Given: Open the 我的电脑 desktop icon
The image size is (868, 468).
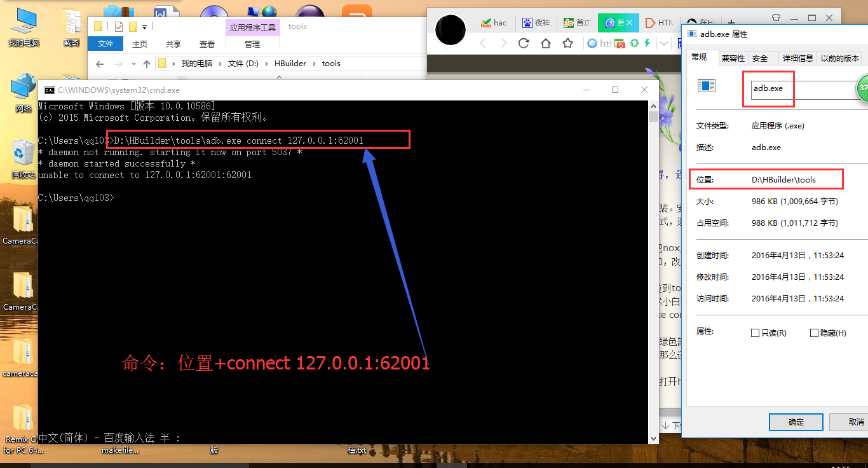Looking at the screenshot, I should [24, 28].
